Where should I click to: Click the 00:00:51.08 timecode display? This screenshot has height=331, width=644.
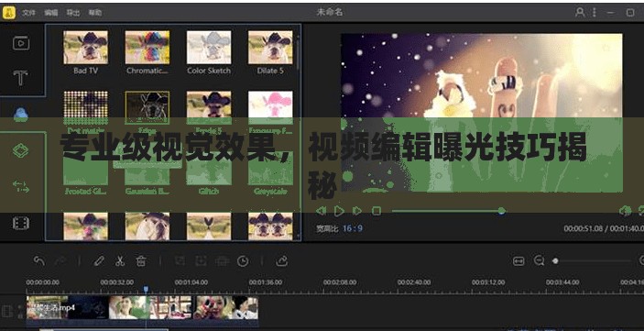pos(584,228)
